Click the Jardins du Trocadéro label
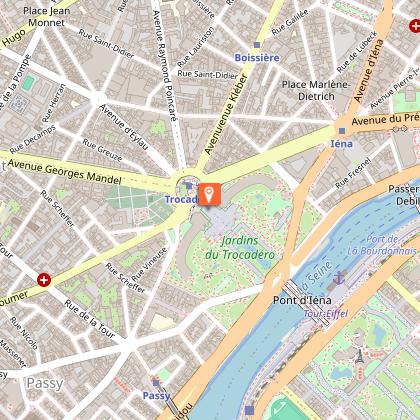420x420 pixels. click(240, 248)
